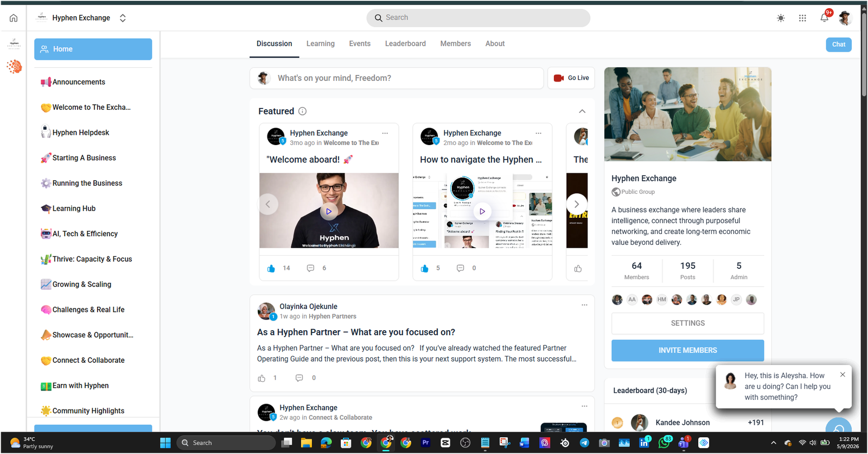Close the Aleysha chat popup

pyautogui.click(x=843, y=375)
